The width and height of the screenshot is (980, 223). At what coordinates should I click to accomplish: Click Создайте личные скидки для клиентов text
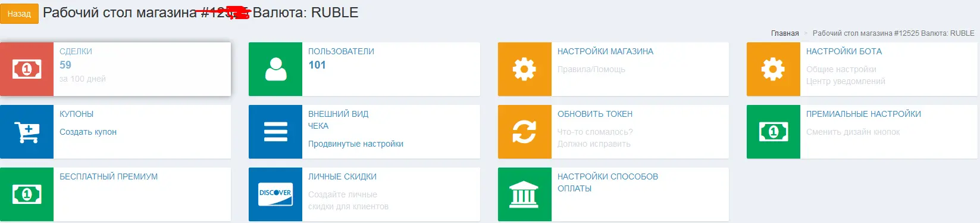(x=348, y=200)
